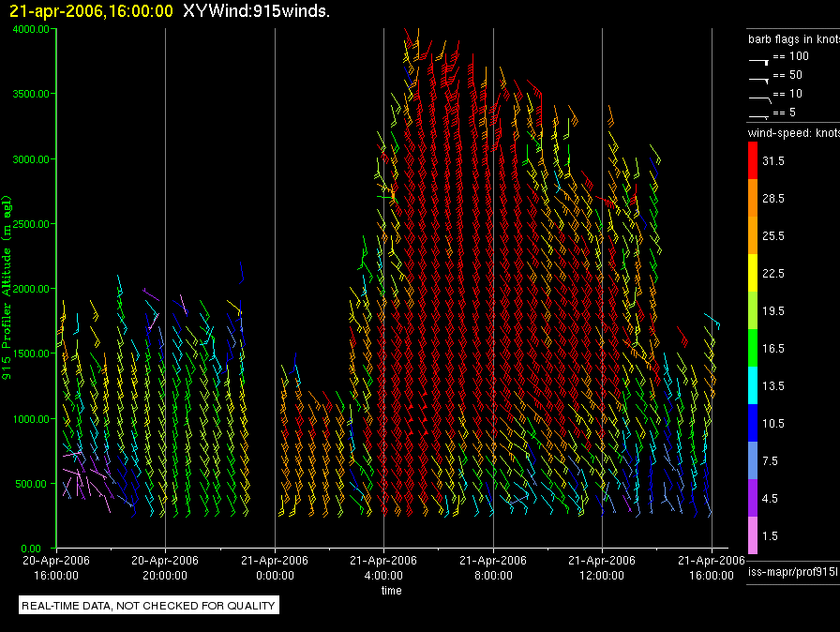Click the 100-knot barb flag symbol

point(758,59)
